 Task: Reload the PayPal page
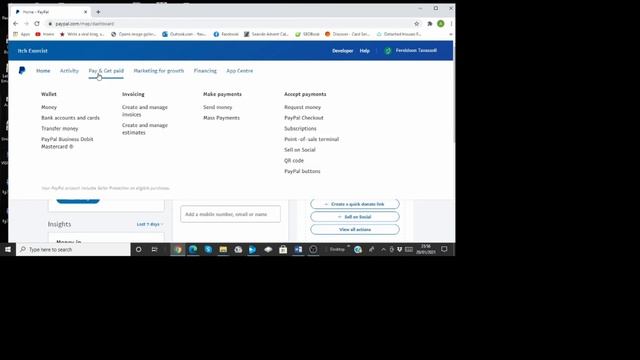point(37,24)
